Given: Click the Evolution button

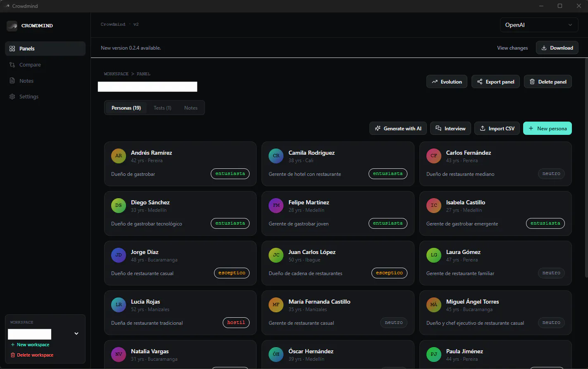Looking at the screenshot, I should [447, 82].
